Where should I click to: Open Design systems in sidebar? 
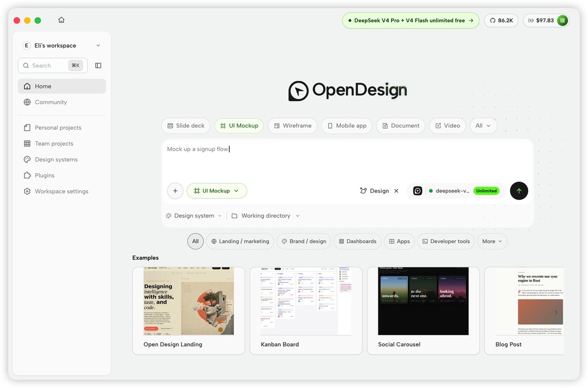(x=62, y=160)
